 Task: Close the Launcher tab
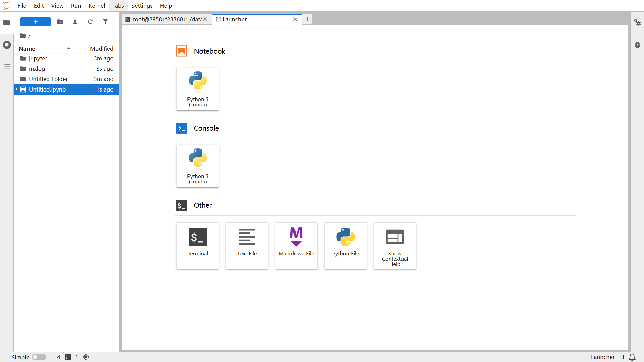point(295,19)
